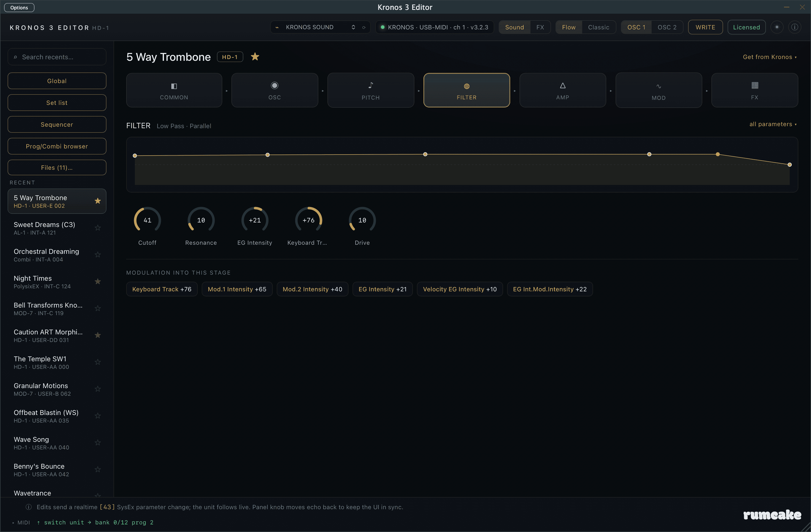The height and width of the screenshot is (532, 811).
Task: Unstar 5 Way Trombone in recent list
Action: 98,201
